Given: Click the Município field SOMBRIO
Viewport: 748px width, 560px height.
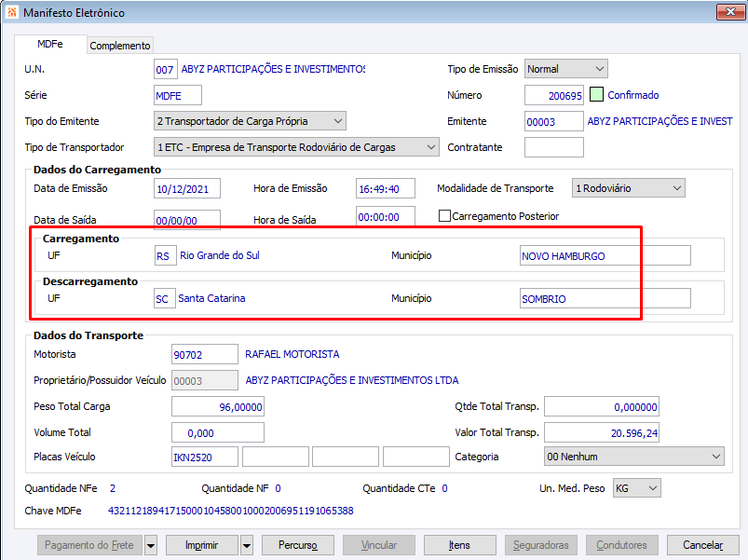Looking at the screenshot, I should pos(605,298).
